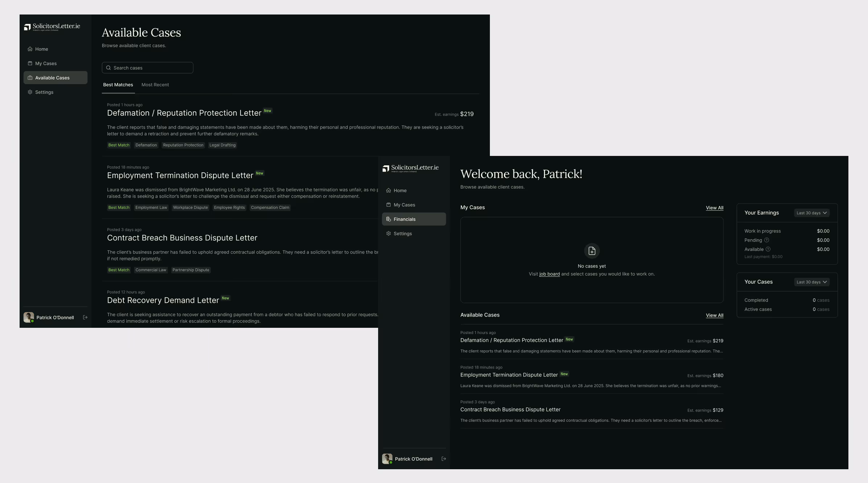Click the Available earnings help icon
Viewport: 868px width, 483px height.
(768, 249)
